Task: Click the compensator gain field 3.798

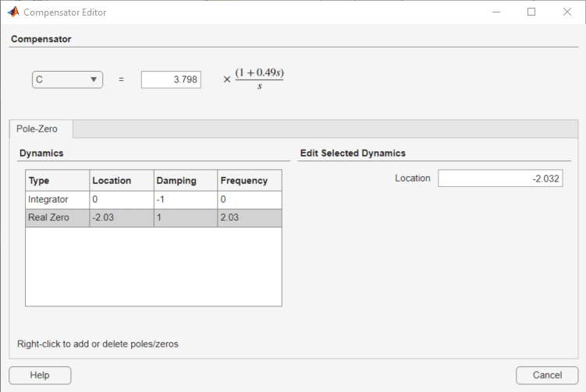Action: [171, 79]
